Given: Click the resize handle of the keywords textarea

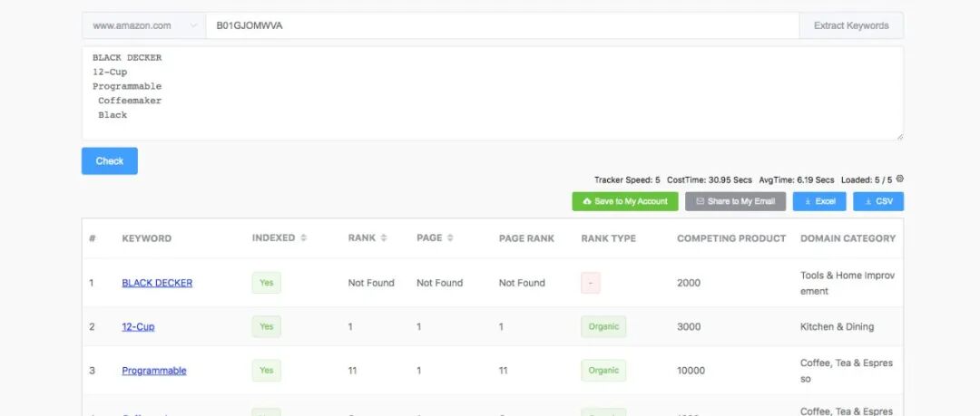Looking at the screenshot, I should tap(899, 136).
